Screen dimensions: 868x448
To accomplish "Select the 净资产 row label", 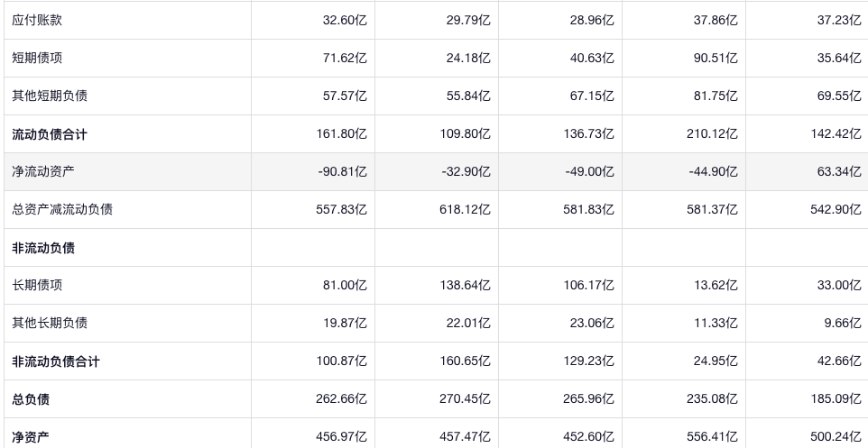I will pos(31,437).
